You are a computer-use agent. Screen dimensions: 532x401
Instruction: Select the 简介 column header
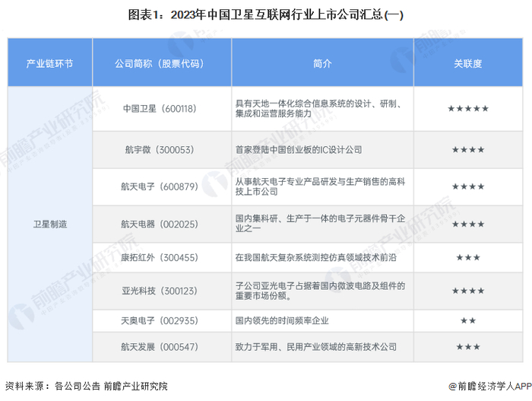pos(322,63)
